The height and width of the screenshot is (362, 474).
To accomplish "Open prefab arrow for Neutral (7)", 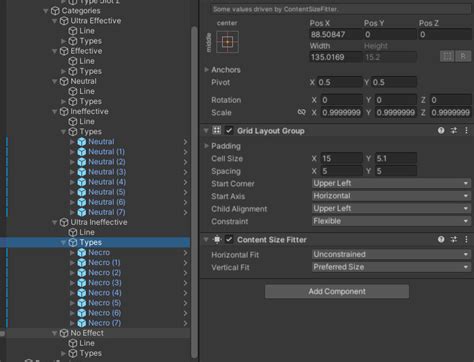I will (185, 212).
